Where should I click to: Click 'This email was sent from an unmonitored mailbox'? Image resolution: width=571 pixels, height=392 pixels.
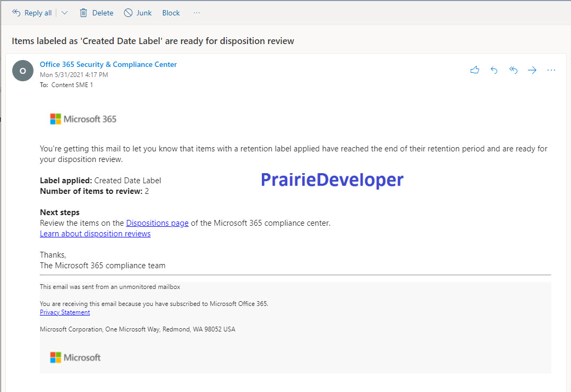[x=110, y=287]
